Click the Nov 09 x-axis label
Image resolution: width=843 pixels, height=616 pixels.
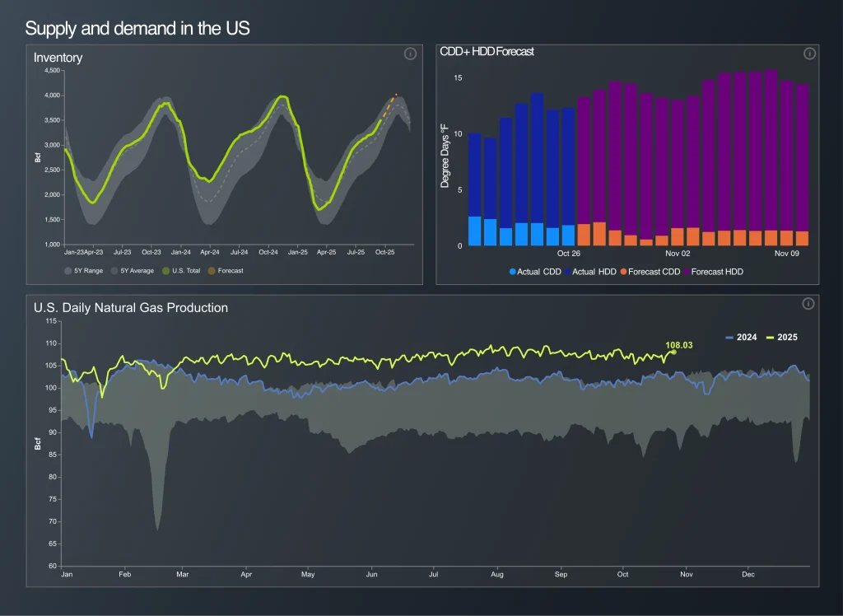click(x=788, y=254)
